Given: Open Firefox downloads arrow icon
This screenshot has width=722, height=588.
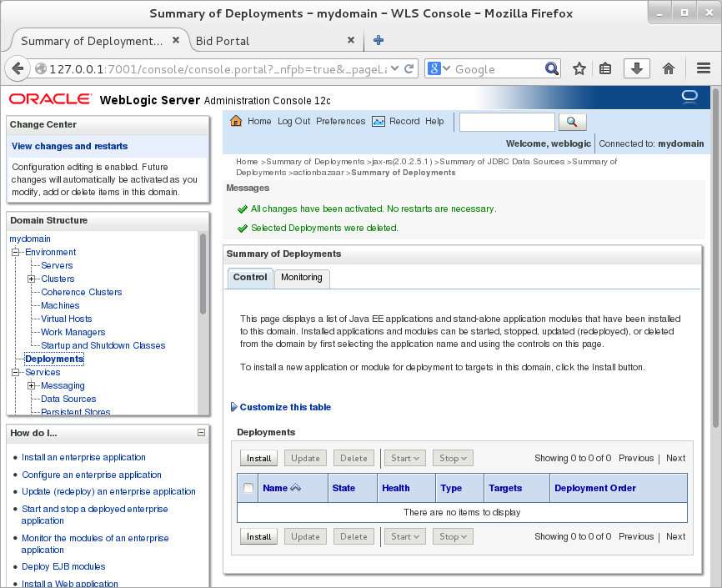Looking at the screenshot, I should coord(636,69).
